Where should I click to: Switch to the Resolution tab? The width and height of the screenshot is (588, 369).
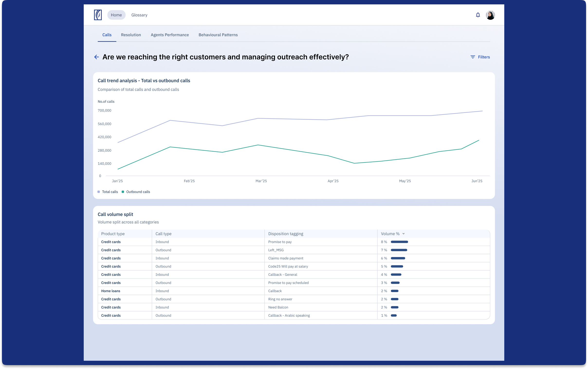(131, 35)
